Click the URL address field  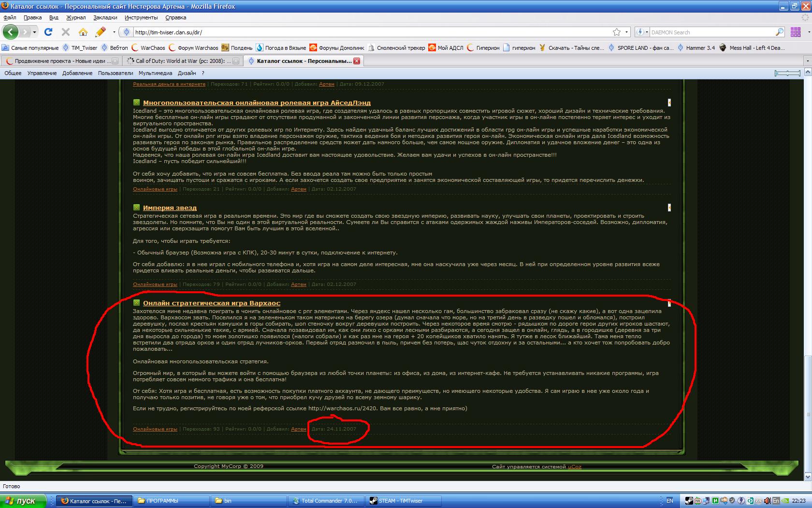pos(372,32)
